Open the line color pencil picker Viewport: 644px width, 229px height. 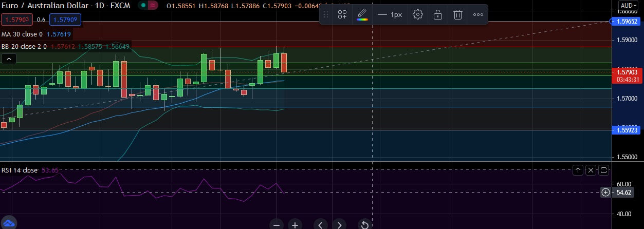click(362, 14)
